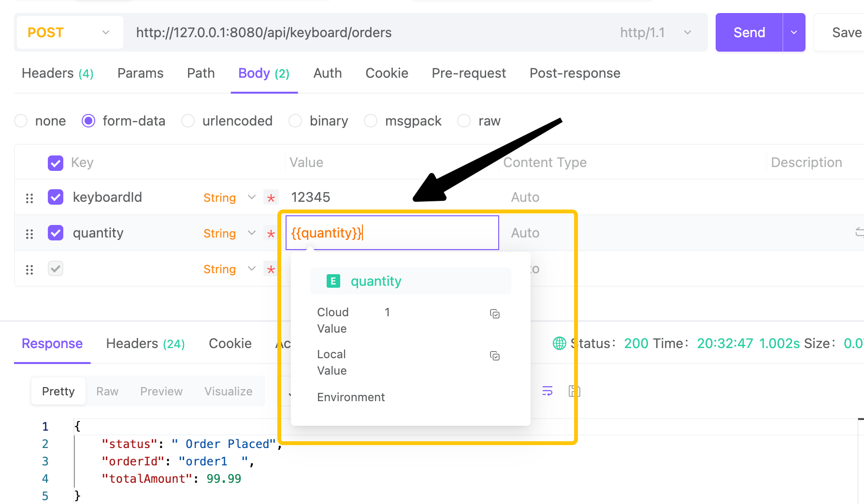The width and height of the screenshot is (864, 504).
Task: Open the Auth tab
Action: click(x=328, y=73)
